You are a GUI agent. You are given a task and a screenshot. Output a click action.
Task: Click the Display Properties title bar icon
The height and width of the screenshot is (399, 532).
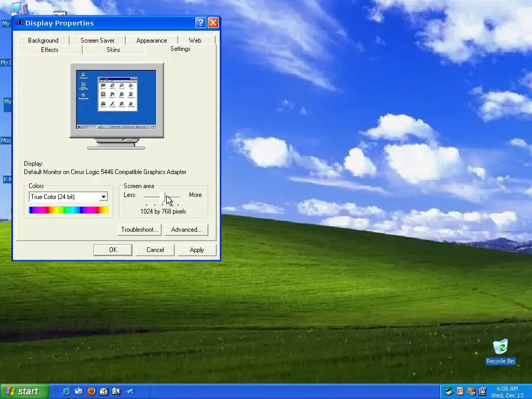coord(19,23)
